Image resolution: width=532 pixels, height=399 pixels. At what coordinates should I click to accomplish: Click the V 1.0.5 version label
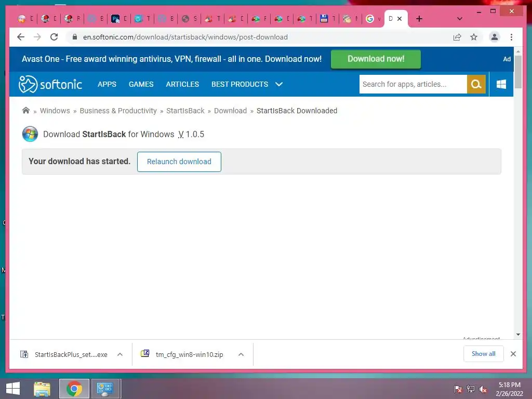pos(191,134)
